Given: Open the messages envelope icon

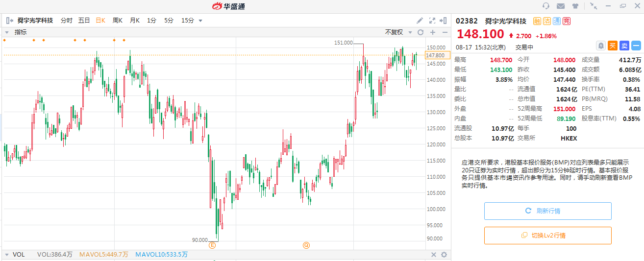Looking at the screenshot, I should point(561,6).
